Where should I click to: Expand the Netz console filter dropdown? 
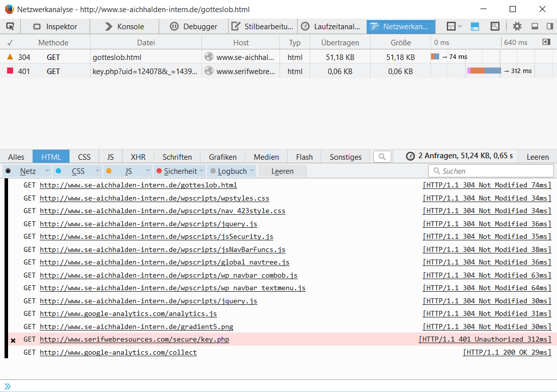(46, 171)
